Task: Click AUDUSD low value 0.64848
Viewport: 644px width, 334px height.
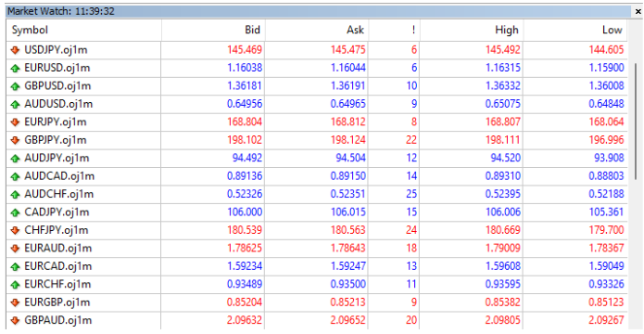Action: point(606,105)
